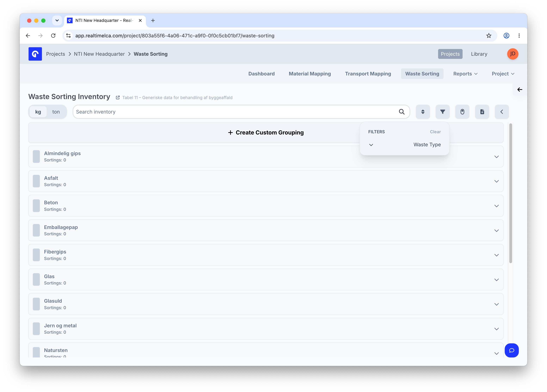The height and width of the screenshot is (392, 547).
Task: Go forward in browser history
Action: [x=41, y=35]
